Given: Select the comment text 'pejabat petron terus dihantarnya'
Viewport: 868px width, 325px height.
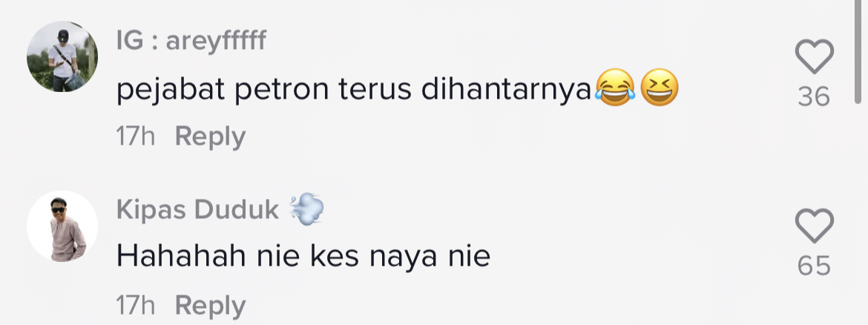Looking at the screenshot, I should 355,91.
